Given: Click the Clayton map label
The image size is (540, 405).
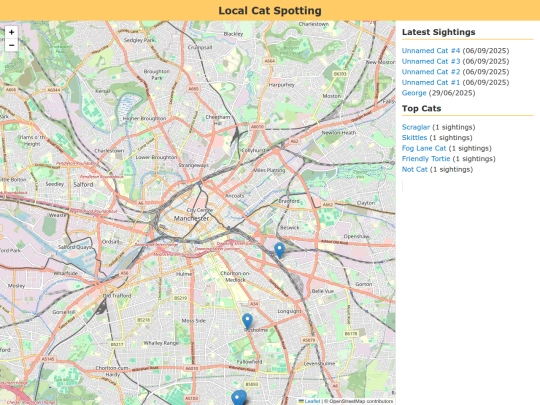Looking at the screenshot, I should click(366, 203).
